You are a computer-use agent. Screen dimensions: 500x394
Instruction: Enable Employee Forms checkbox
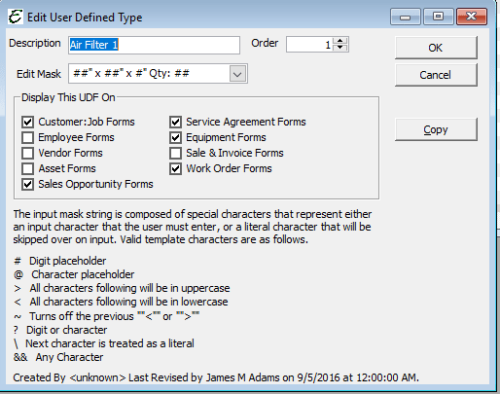(28, 138)
